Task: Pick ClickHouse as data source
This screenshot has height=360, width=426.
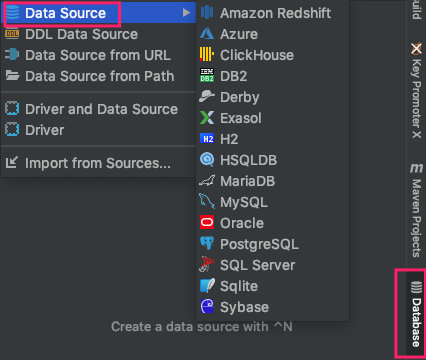Action: pyautogui.click(x=273, y=55)
